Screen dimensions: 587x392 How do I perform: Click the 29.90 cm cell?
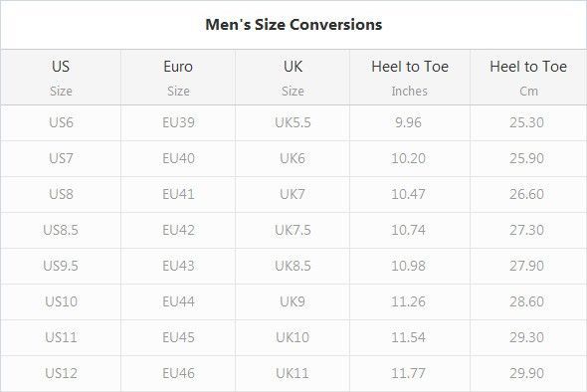point(528,374)
